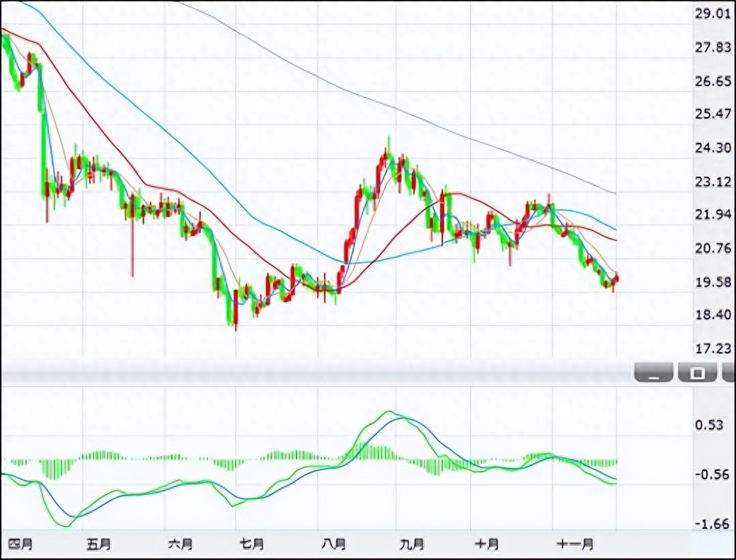The width and height of the screenshot is (736, 560).
Task: Click the 17.23 lowest price label
Action: (713, 348)
